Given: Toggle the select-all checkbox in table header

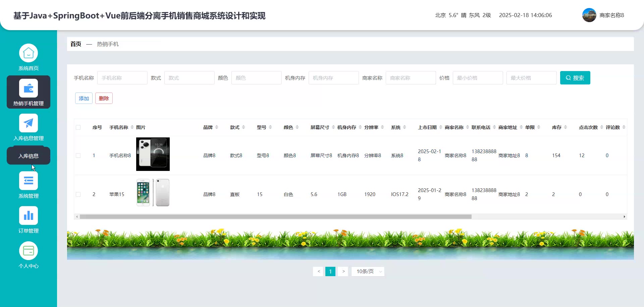Looking at the screenshot, I should tap(78, 127).
